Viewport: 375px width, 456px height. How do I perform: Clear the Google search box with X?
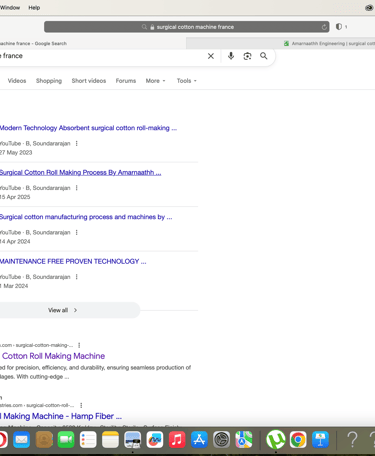tap(211, 56)
